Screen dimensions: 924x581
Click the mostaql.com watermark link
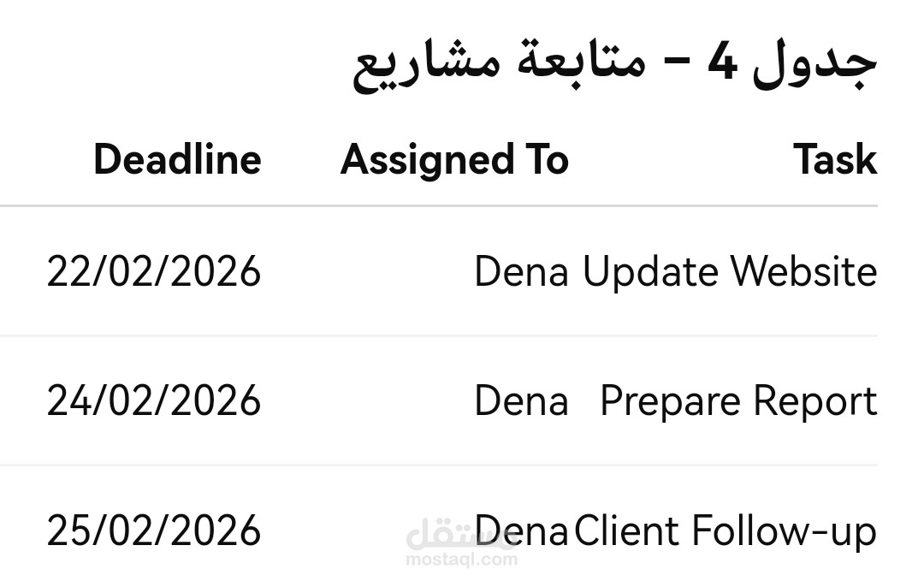tap(461, 560)
